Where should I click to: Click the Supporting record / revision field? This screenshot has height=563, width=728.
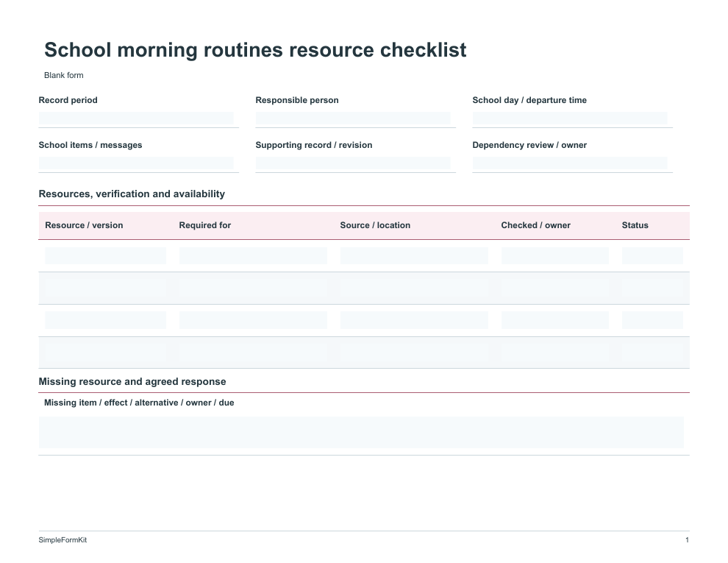[x=353, y=163]
